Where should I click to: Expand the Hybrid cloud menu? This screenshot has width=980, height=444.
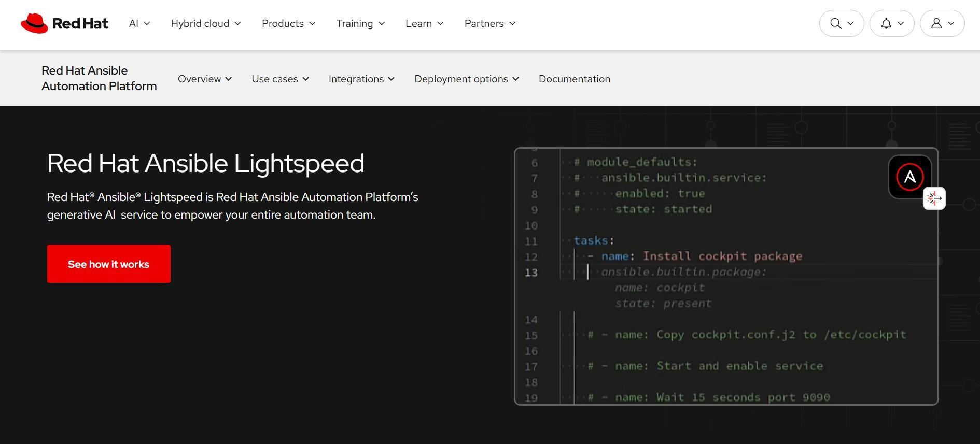coord(206,23)
